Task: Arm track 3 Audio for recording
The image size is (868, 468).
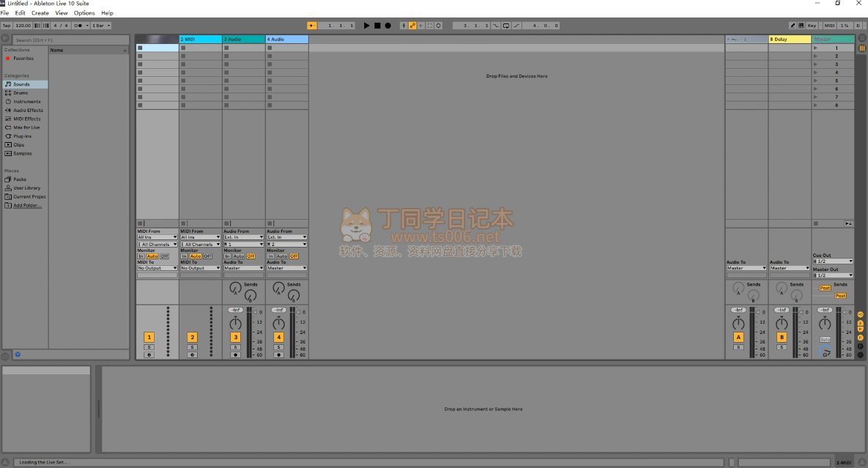Action: click(x=235, y=354)
